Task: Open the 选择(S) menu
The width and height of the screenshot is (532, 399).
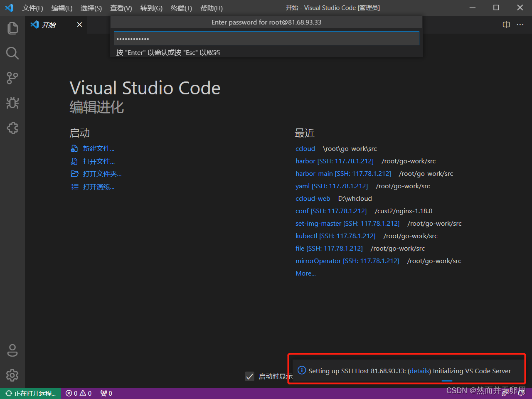Action: coord(91,8)
